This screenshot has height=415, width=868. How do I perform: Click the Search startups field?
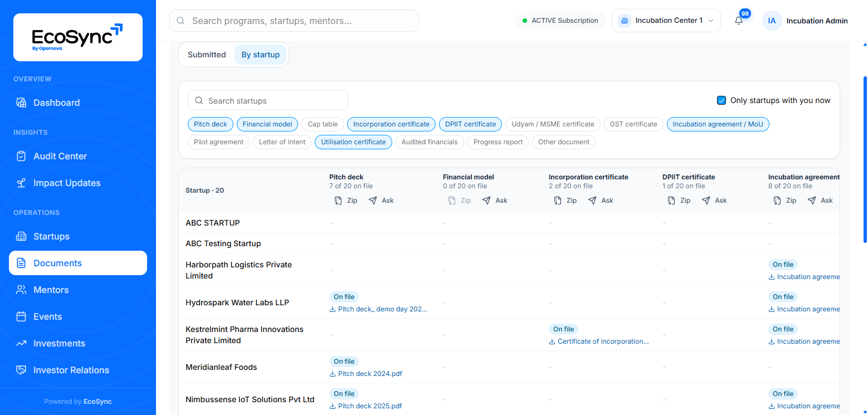click(x=268, y=100)
